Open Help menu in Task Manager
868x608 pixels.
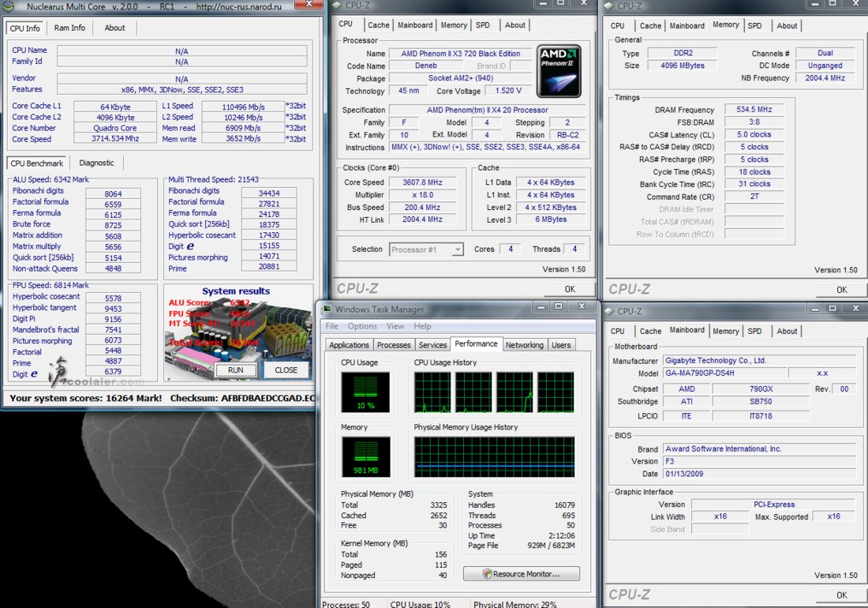tap(422, 326)
